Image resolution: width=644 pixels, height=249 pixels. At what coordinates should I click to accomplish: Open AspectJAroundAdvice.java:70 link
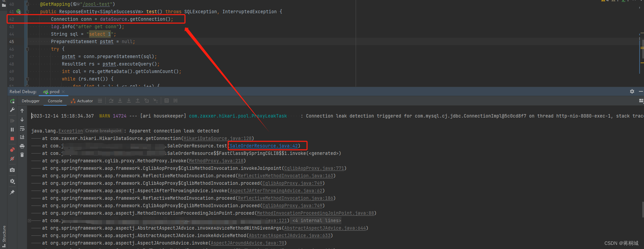[x=248, y=243]
